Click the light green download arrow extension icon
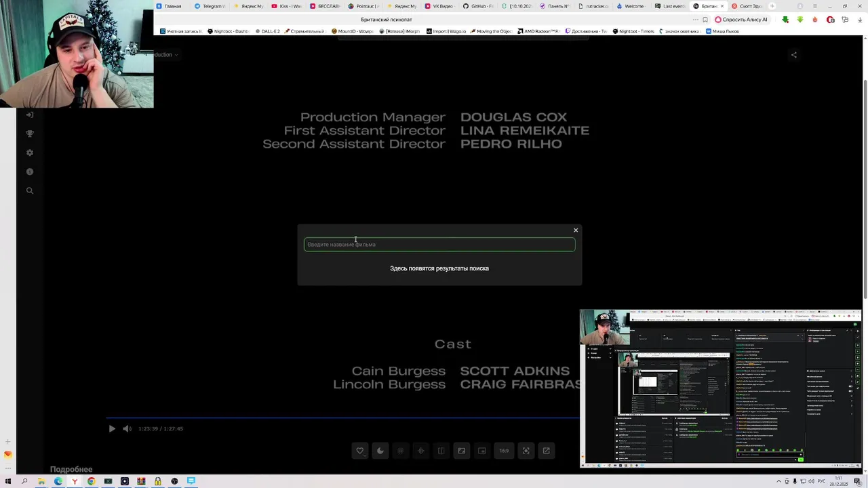The image size is (868, 488). [800, 20]
